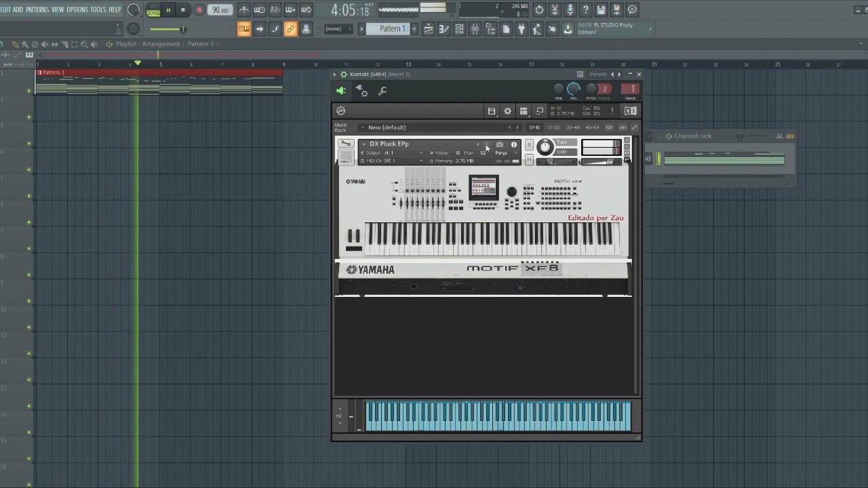Open Kontakt workspace layout menu
This screenshot has height=488, width=868.
524,111
